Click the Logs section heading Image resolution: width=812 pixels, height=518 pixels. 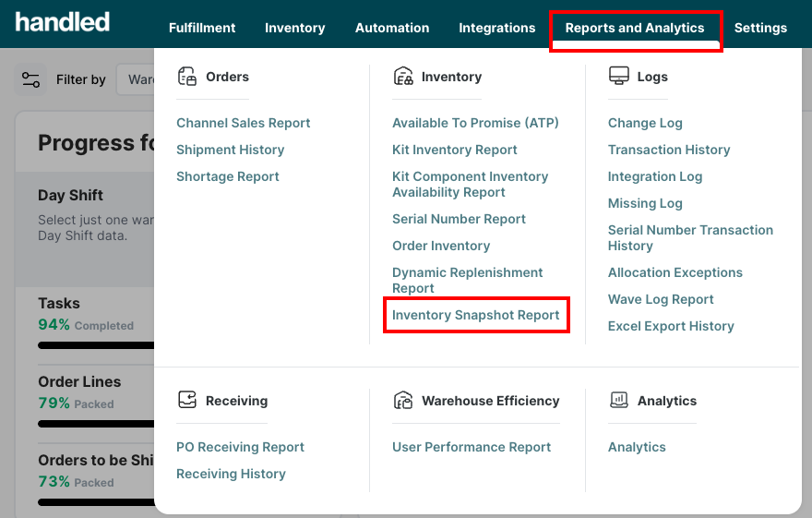pyautogui.click(x=652, y=78)
